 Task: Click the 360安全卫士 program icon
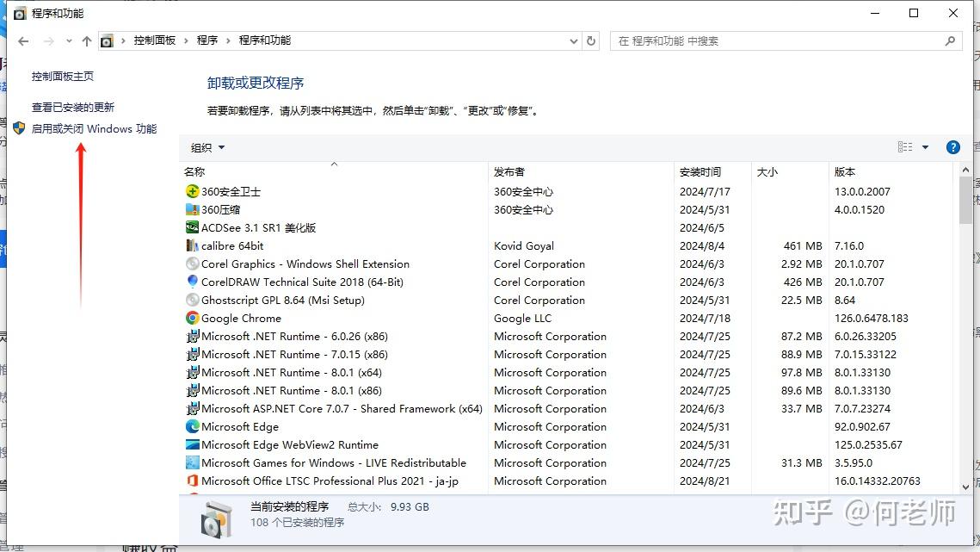tap(193, 191)
